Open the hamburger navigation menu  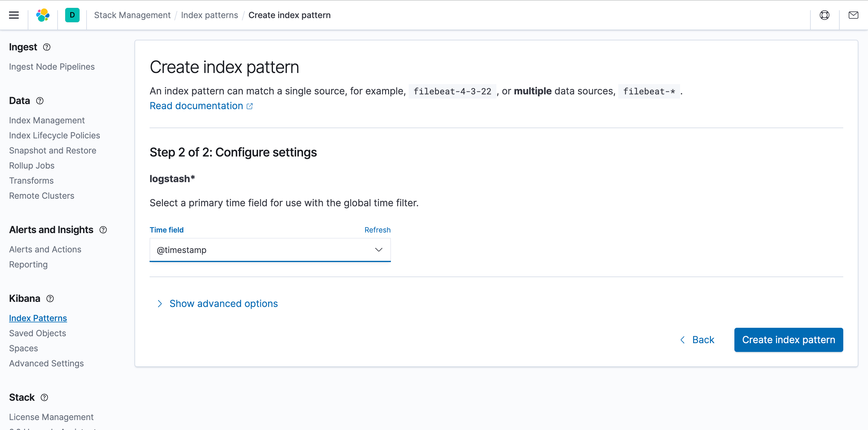tap(14, 15)
